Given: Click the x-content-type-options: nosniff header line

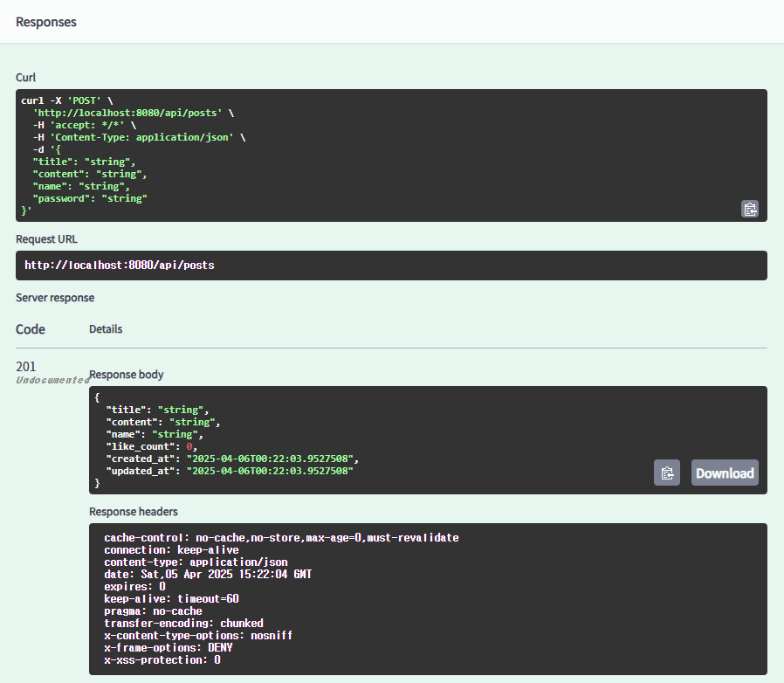Looking at the screenshot, I should click(198, 636).
